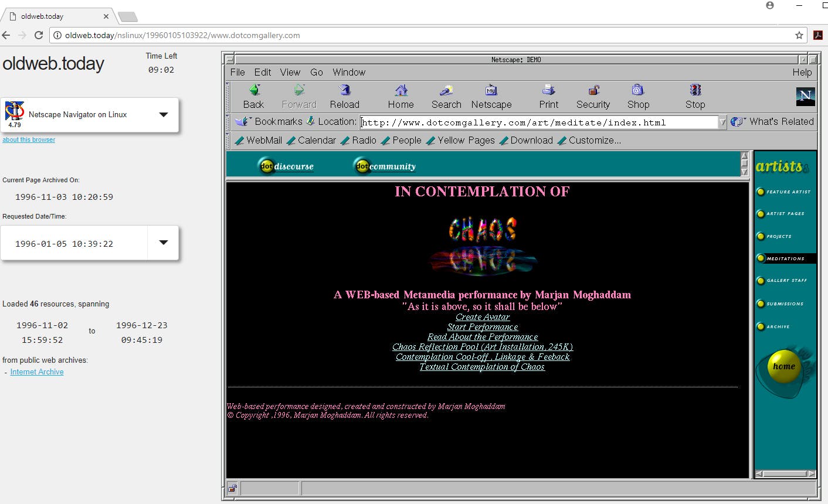This screenshot has height=504, width=828.
Task: Open the Netscape Search toolbar icon
Action: click(x=446, y=90)
